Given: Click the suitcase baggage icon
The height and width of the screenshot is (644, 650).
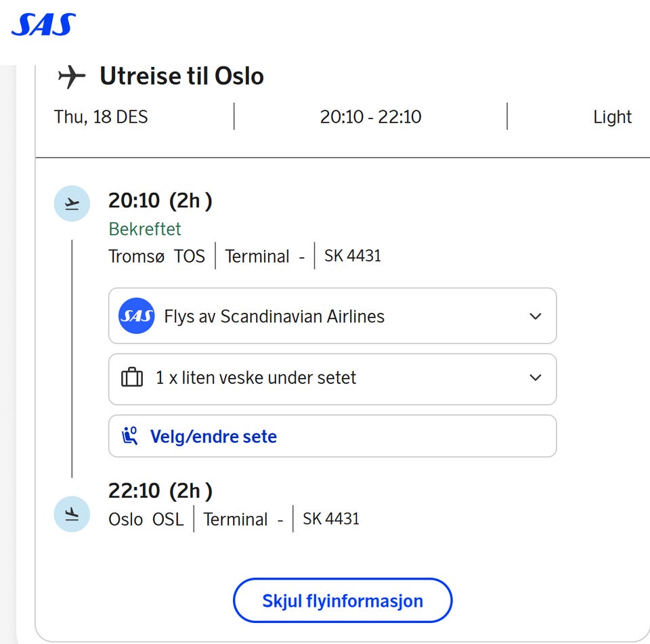Looking at the screenshot, I should 132,377.
